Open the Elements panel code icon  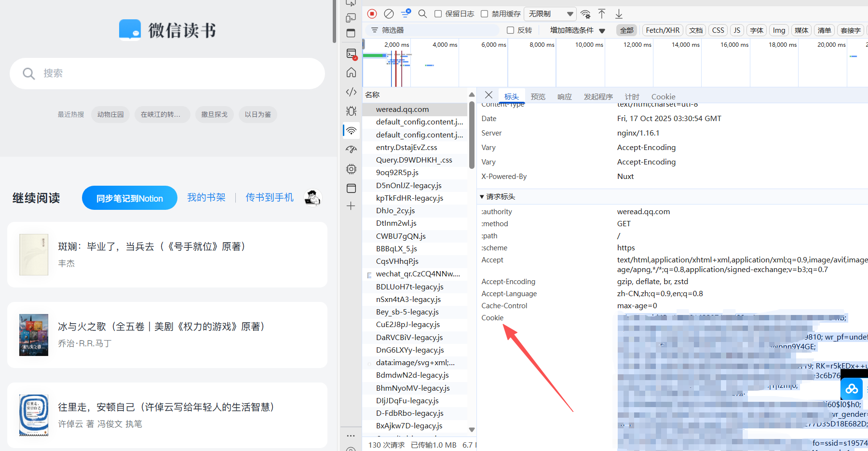point(351,92)
